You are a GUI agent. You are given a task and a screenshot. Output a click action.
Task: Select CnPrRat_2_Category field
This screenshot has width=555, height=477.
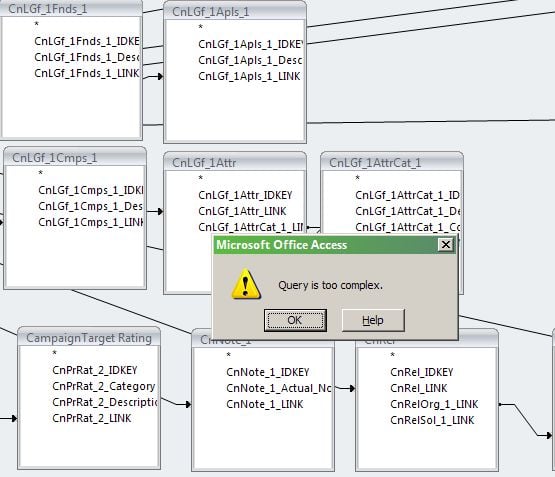pyautogui.click(x=104, y=386)
